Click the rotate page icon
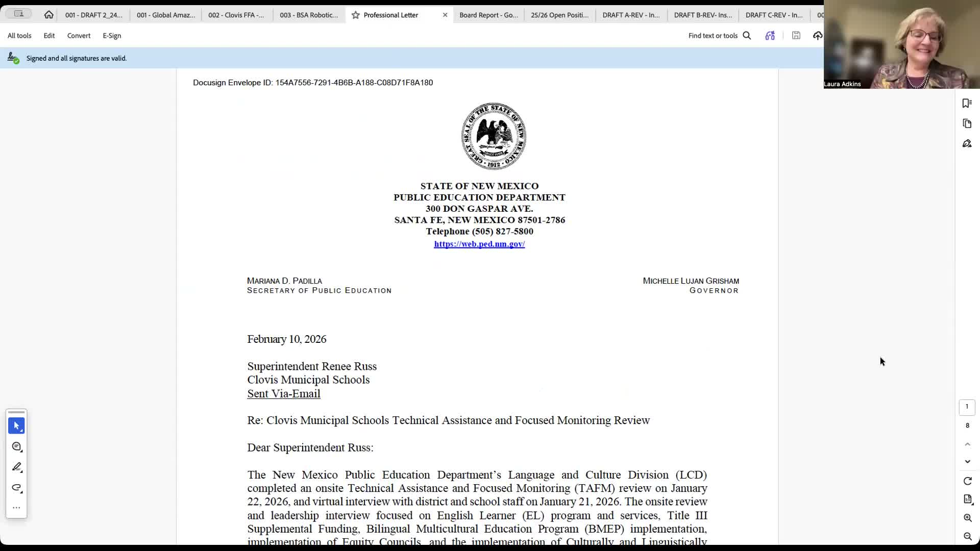The width and height of the screenshot is (980, 551). (967, 481)
